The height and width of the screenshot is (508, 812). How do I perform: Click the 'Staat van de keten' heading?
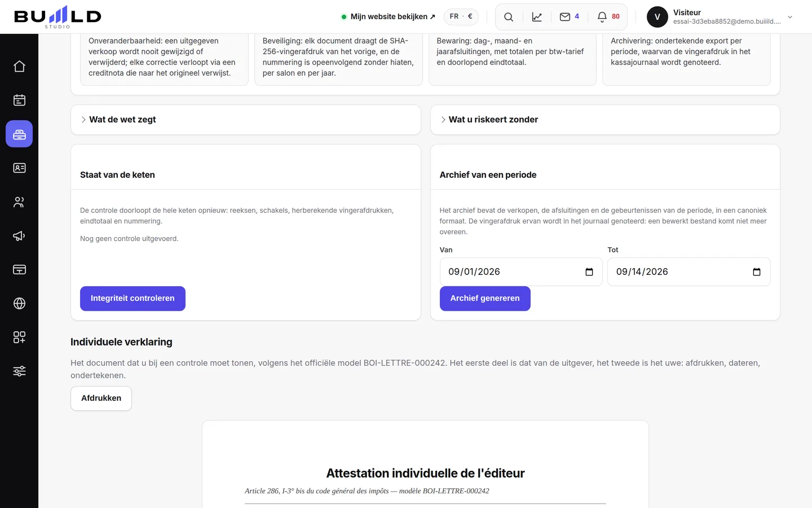point(117,175)
